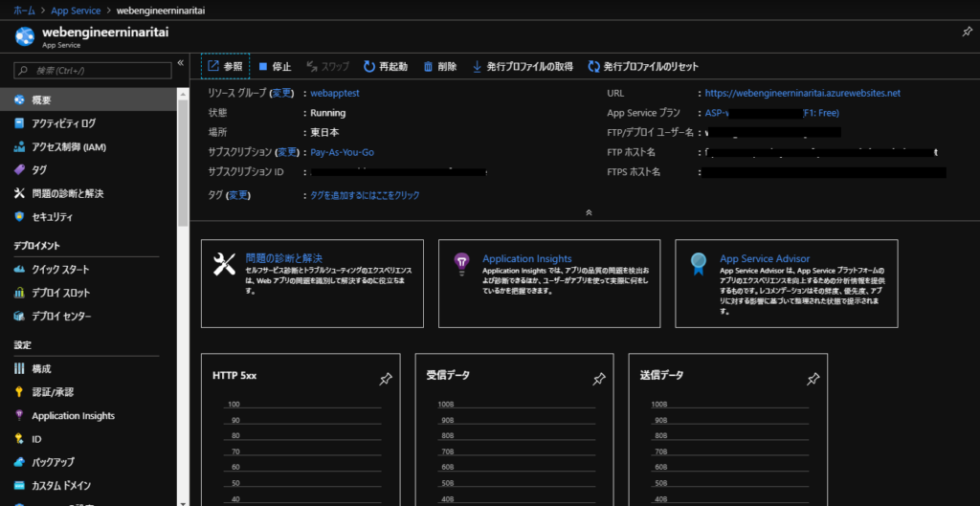Collapse the left menu with double chevron
Viewport: 980px width, 506px height.
181,63
